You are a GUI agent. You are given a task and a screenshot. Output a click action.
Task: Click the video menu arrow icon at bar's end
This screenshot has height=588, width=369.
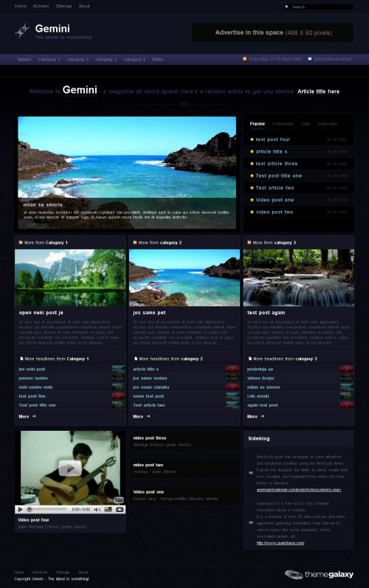pos(120,509)
